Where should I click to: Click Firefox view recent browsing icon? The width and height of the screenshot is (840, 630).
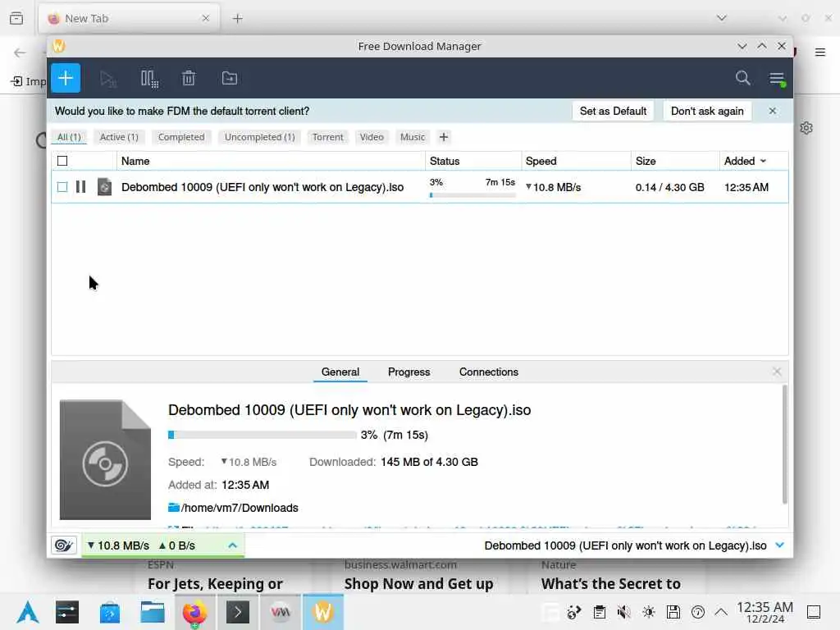tap(16, 19)
